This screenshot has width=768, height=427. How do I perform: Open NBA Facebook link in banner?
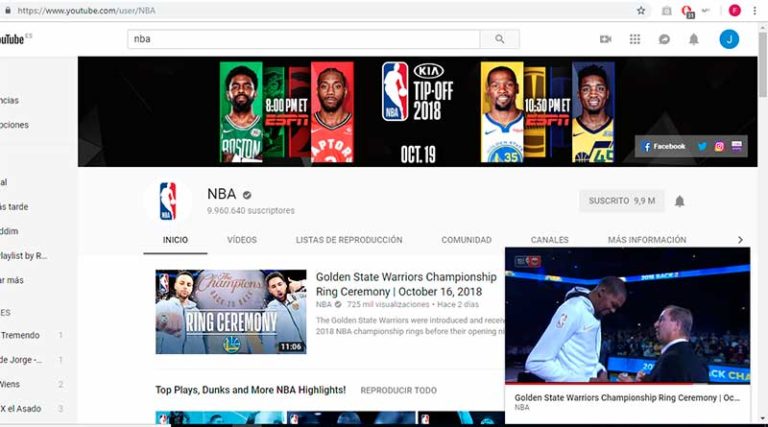(664, 146)
